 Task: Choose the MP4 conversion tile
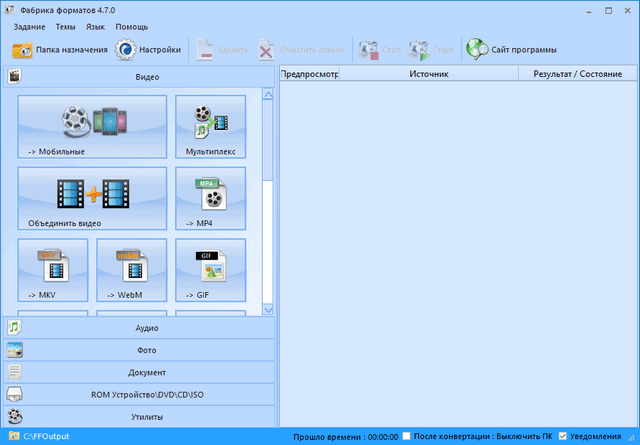pyautogui.click(x=210, y=198)
